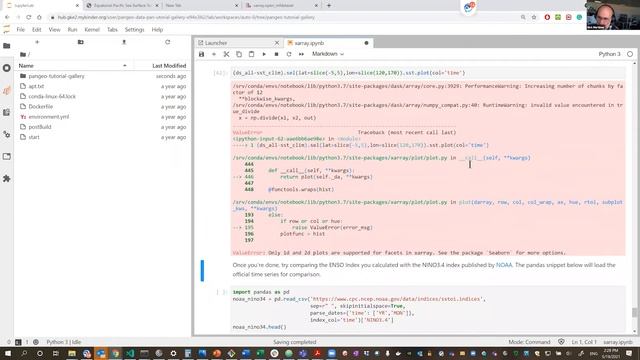640x360 pixels.
Task: Click the kernel status circle indicator
Action: pos(630,54)
